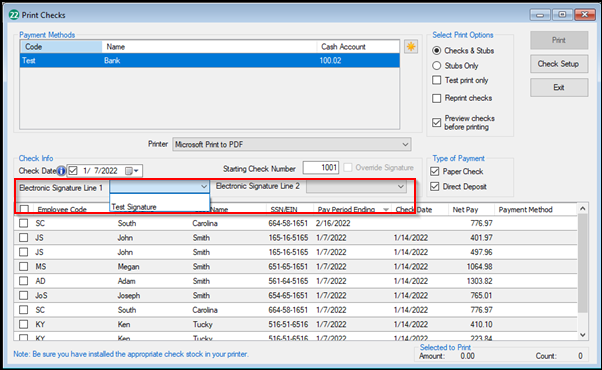Image resolution: width=602 pixels, height=370 pixels.
Task: Toggle Paper Check payment type
Action: point(435,172)
